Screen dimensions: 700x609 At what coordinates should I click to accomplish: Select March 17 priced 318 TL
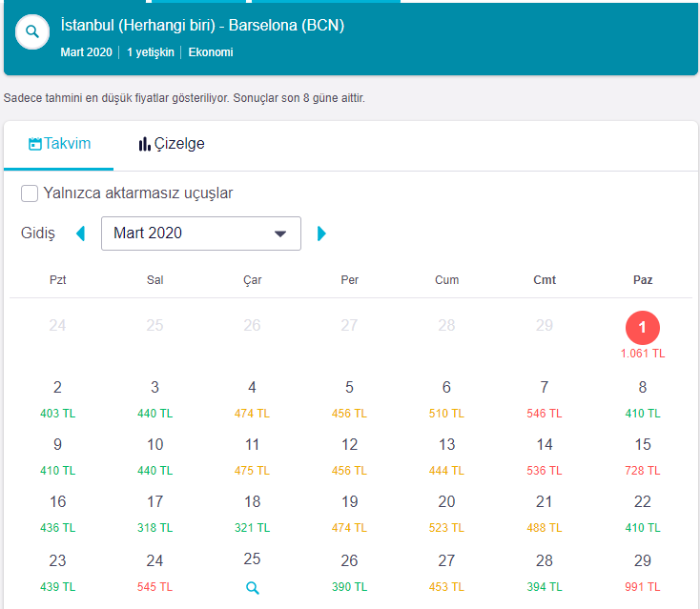(154, 514)
